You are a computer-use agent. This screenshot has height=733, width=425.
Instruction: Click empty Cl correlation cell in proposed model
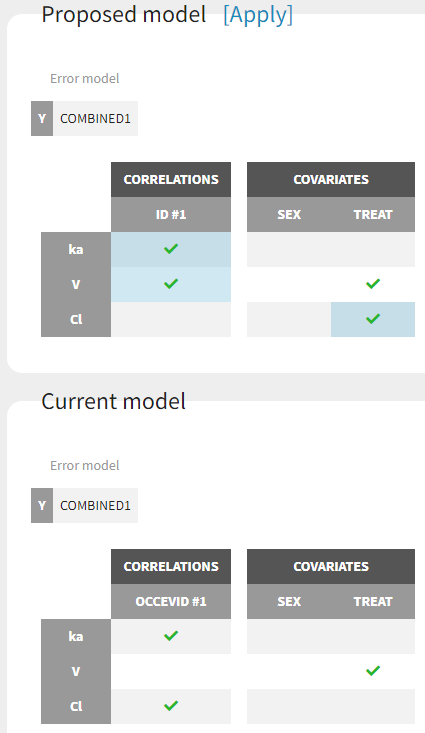pyautogui.click(x=171, y=319)
